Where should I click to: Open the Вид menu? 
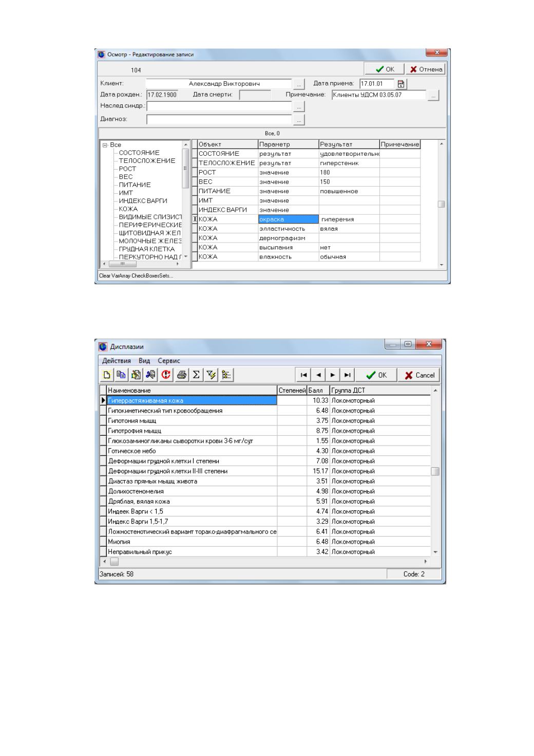tap(144, 361)
